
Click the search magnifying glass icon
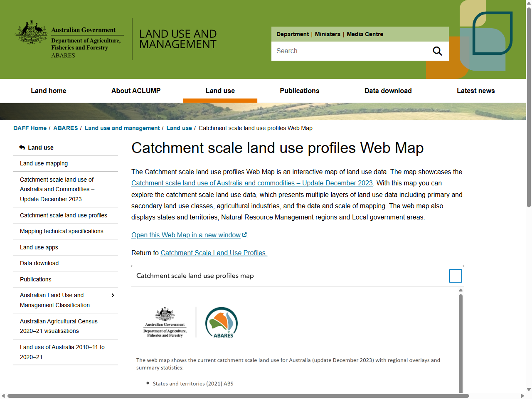(437, 51)
